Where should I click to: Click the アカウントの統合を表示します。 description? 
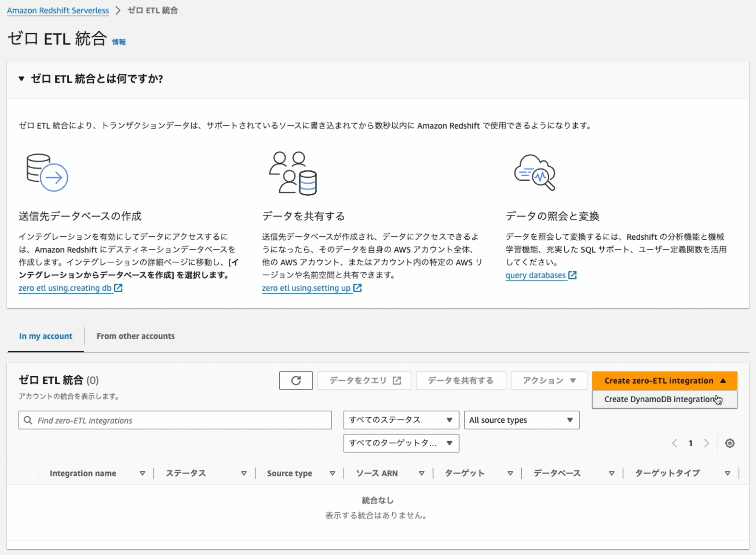click(x=69, y=396)
